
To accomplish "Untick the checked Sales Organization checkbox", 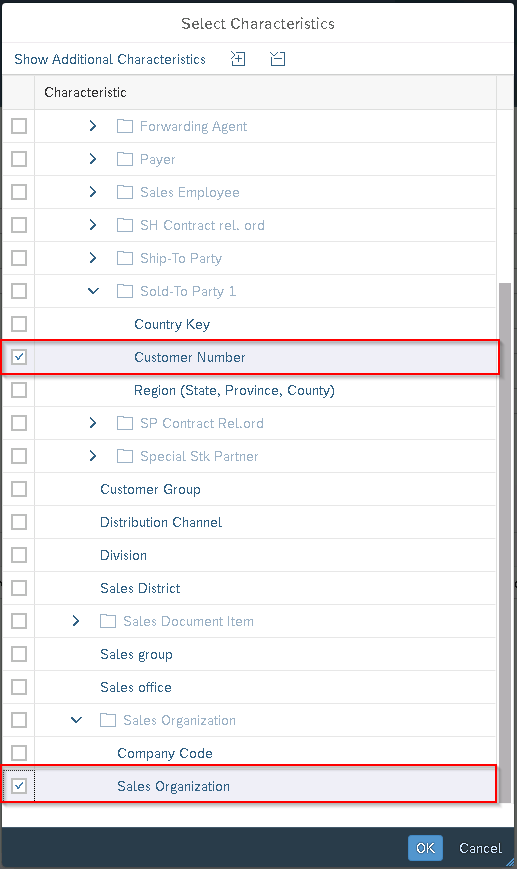I will (x=19, y=786).
